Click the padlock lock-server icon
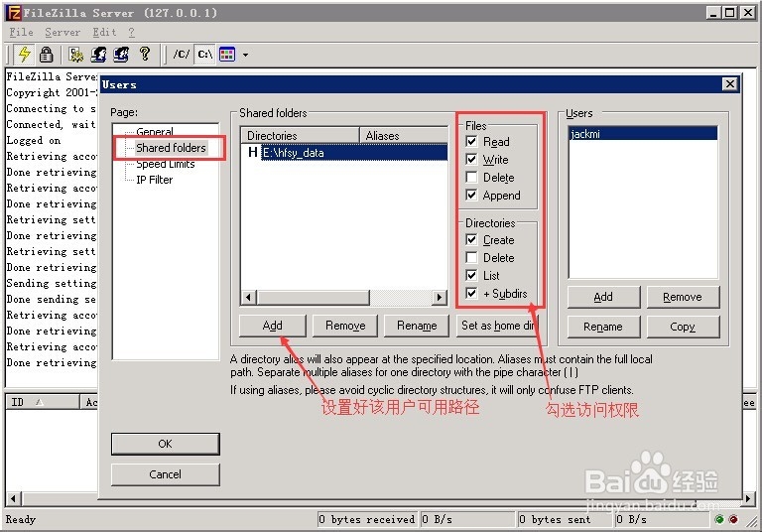 pyautogui.click(x=47, y=54)
